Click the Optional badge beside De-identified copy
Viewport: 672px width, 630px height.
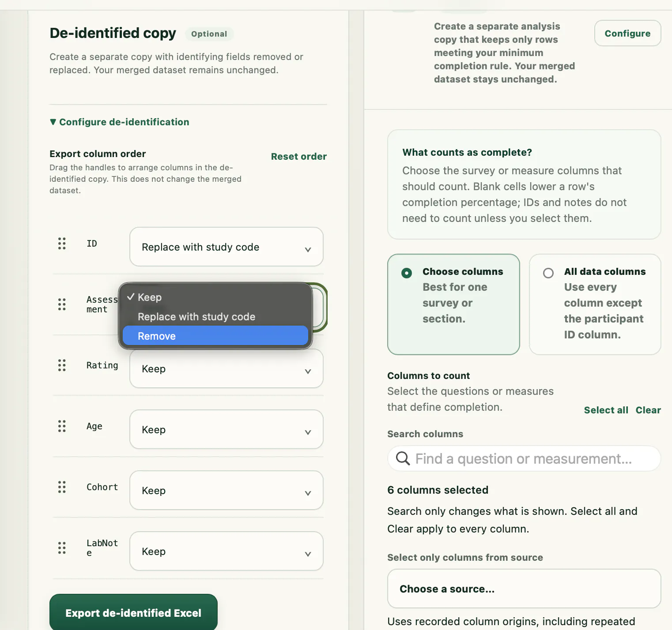pyautogui.click(x=209, y=34)
